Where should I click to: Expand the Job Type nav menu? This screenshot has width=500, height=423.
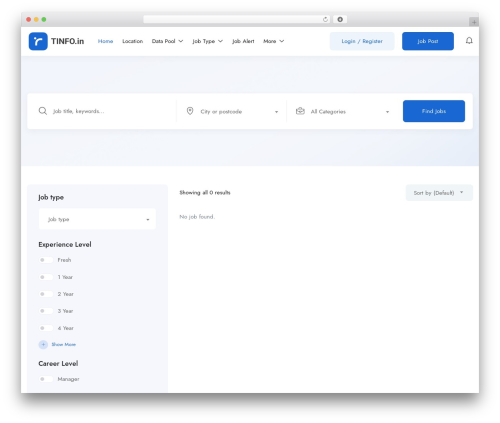pyautogui.click(x=207, y=41)
